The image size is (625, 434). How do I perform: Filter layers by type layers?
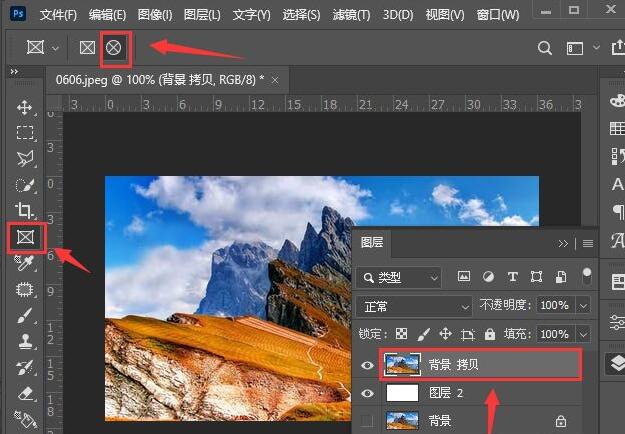click(513, 276)
